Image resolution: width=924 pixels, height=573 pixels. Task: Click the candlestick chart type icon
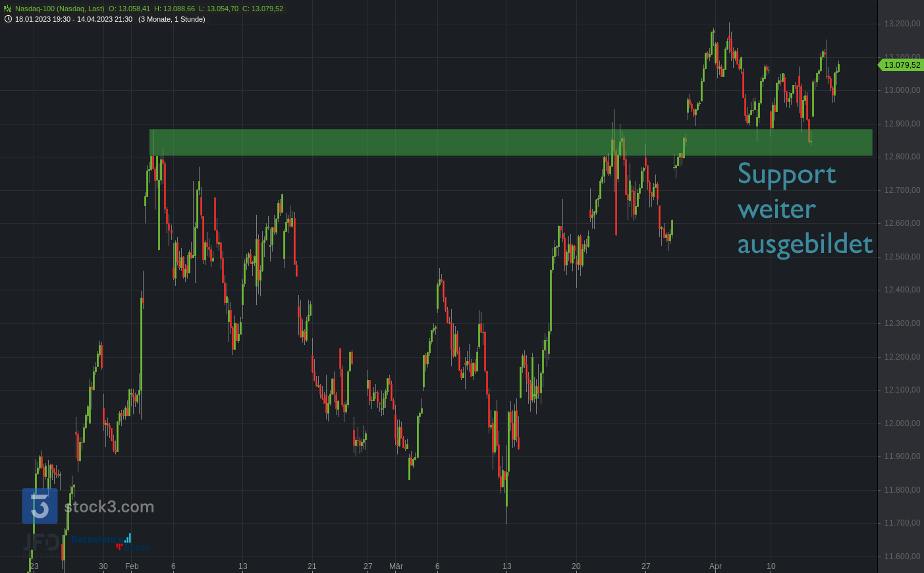pyautogui.click(x=8, y=9)
